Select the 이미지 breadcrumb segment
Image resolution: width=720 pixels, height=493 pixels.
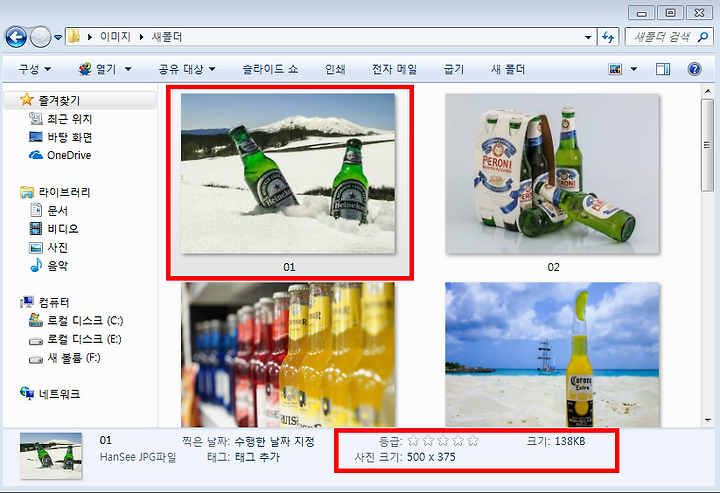pyautogui.click(x=115, y=37)
